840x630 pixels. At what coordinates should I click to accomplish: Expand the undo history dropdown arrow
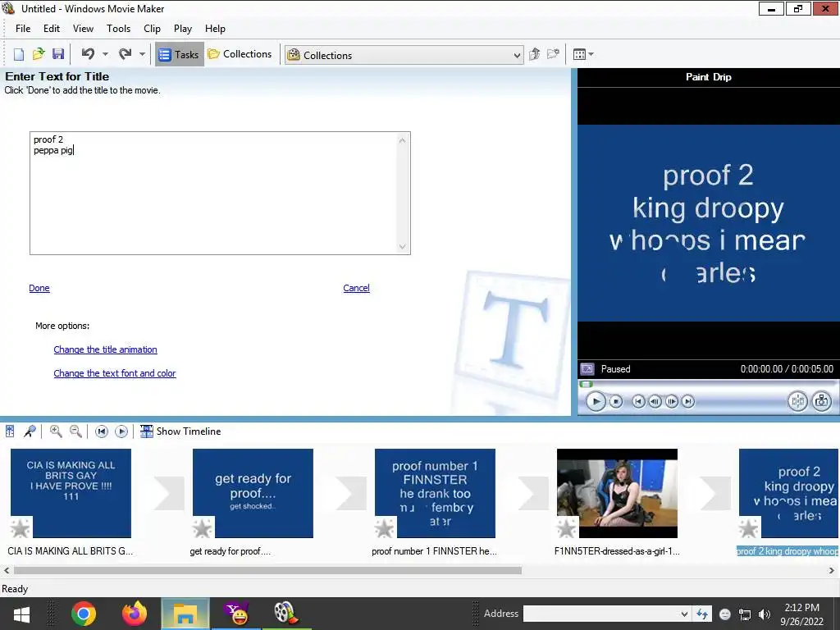[x=105, y=54]
